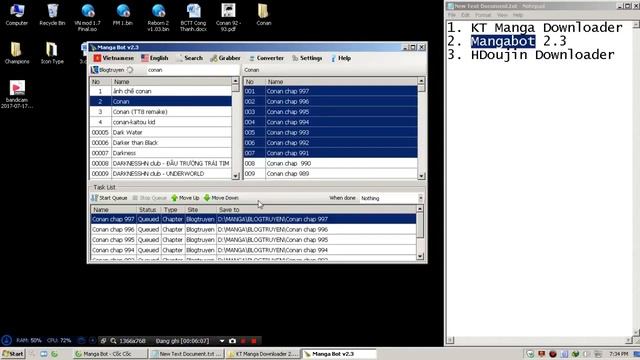Open Notepad File menu

click(452, 15)
